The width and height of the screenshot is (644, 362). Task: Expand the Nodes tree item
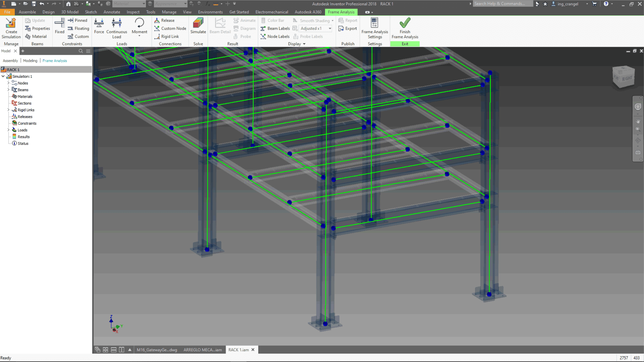click(8, 83)
